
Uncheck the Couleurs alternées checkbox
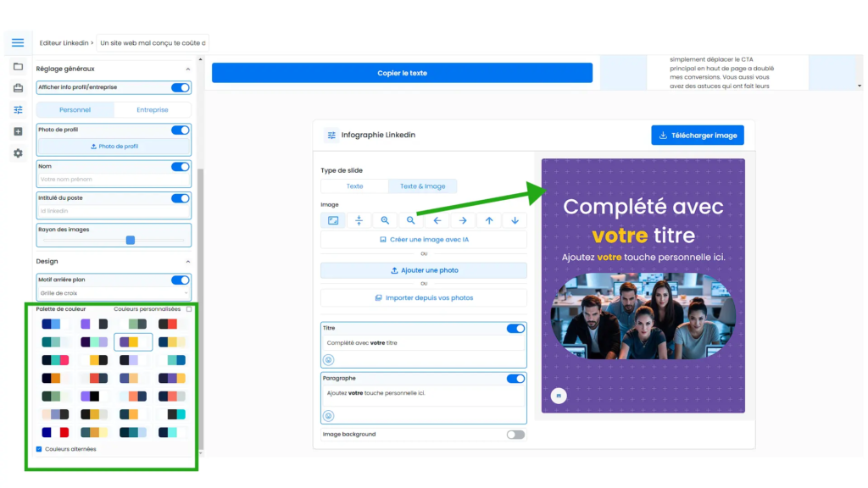point(39,449)
